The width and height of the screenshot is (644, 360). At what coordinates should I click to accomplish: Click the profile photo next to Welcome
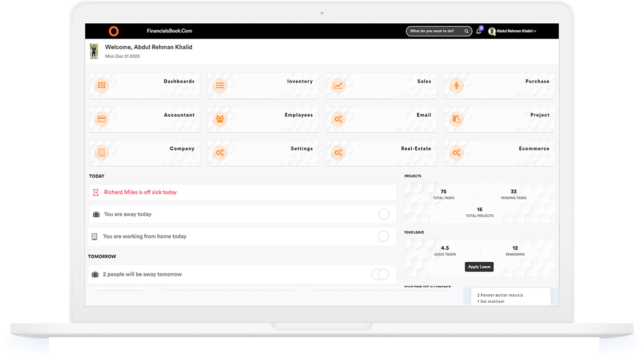click(x=94, y=51)
